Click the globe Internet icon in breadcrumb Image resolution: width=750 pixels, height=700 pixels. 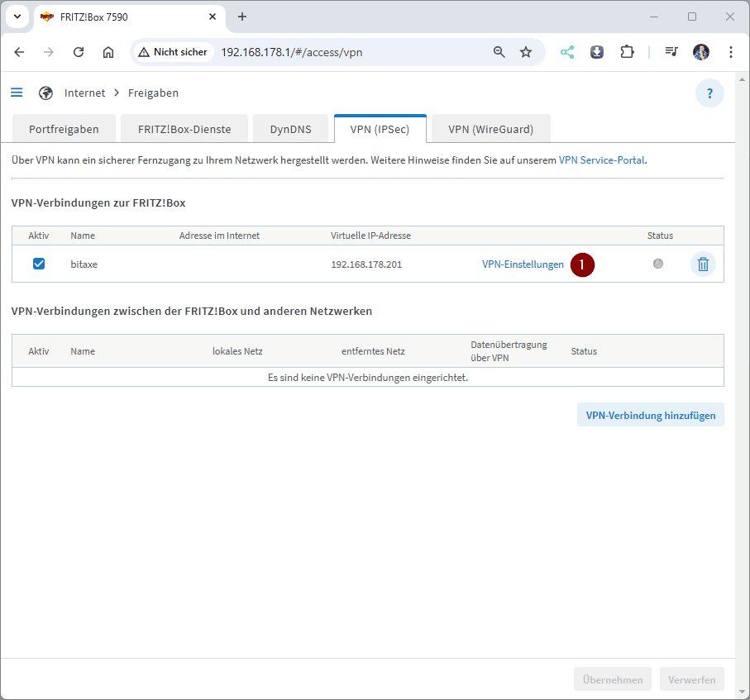45,93
